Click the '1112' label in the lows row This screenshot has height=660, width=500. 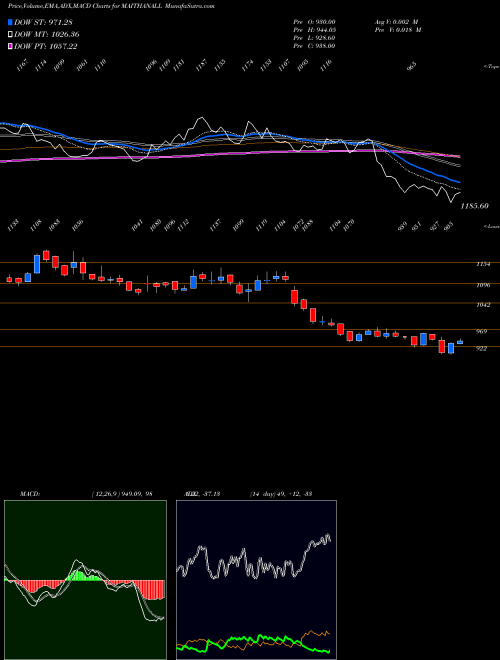pyautogui.click(x=184, y=226)
